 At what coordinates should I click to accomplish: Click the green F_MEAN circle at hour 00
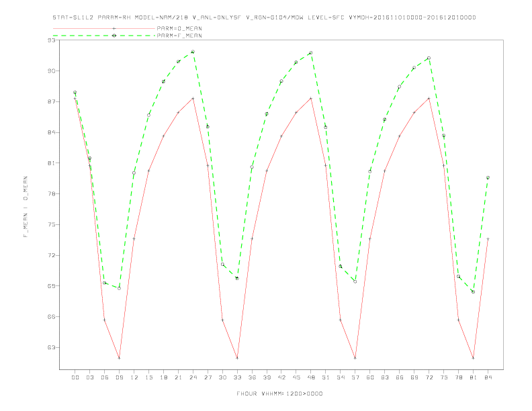[x=75, y=92]
